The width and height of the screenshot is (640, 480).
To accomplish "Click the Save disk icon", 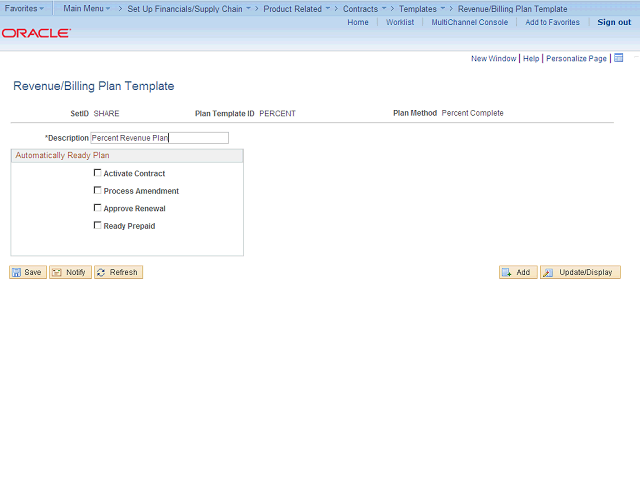I will [16, 272].
